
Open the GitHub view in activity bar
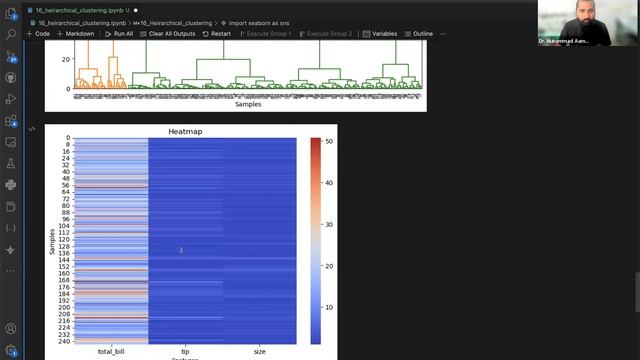[11, 78]
